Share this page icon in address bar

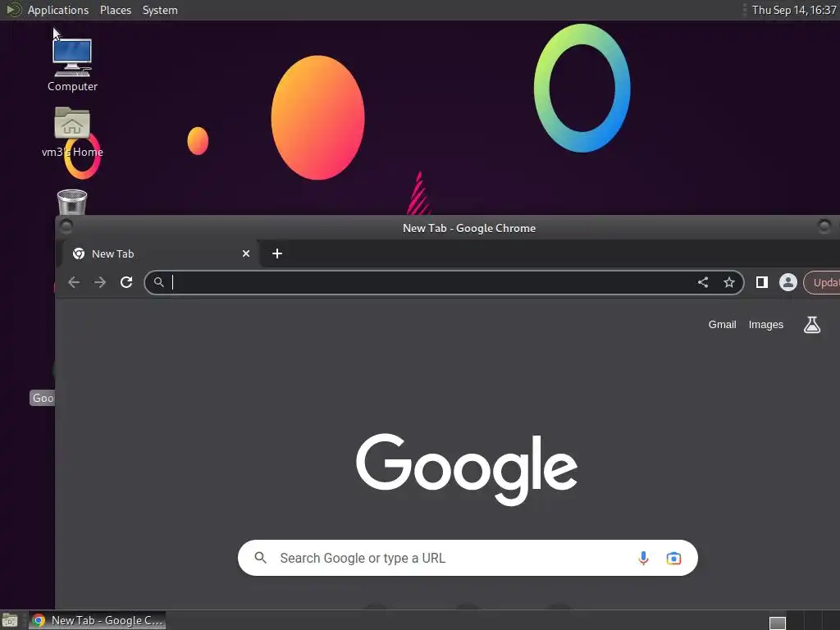pyautogui.click(x=703, y=282)
